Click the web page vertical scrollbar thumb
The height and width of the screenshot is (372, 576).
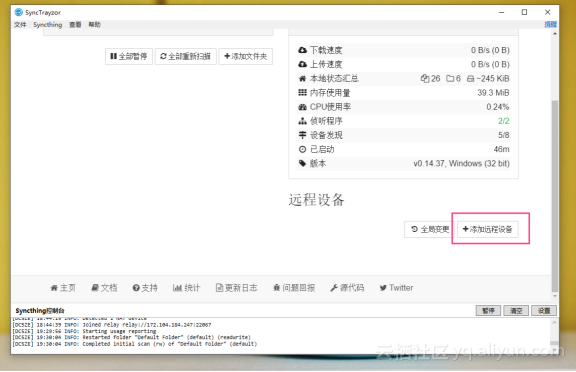point(555,196)
